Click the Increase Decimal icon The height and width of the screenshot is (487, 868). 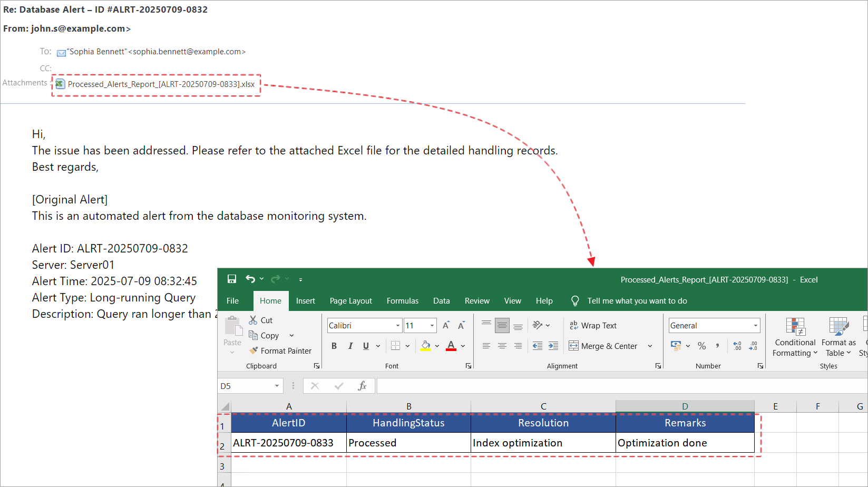click(737, 346)
